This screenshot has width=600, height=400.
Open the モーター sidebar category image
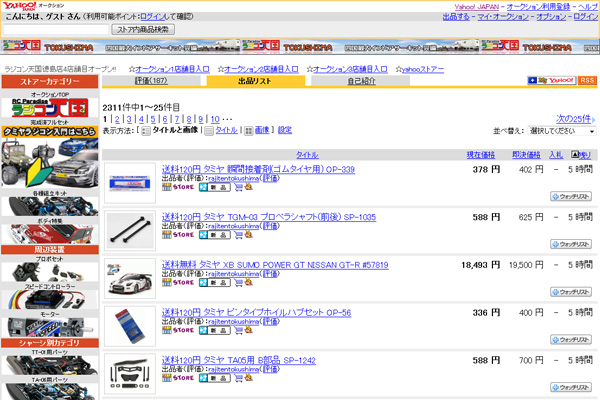click(x=50, y=327)
